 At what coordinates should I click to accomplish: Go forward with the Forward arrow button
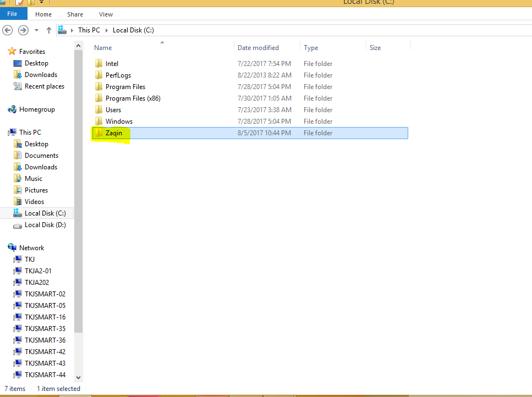[x=23, y=30]
